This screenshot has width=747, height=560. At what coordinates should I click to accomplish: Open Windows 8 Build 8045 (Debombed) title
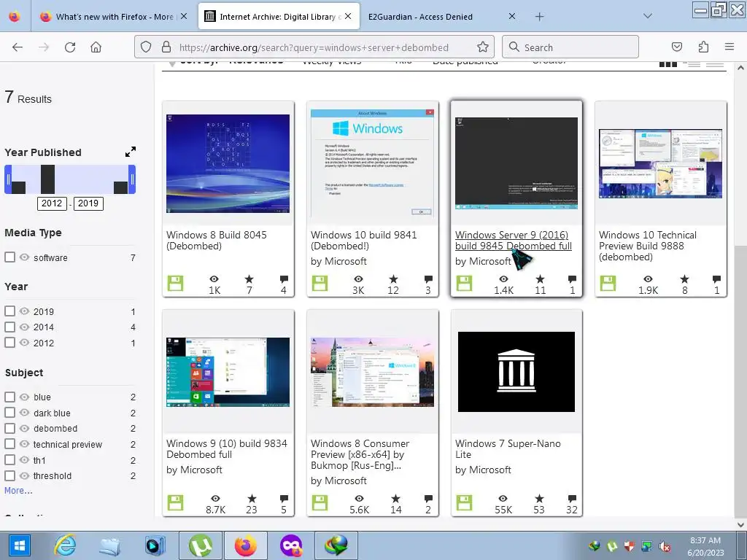[x=216, y=241]
